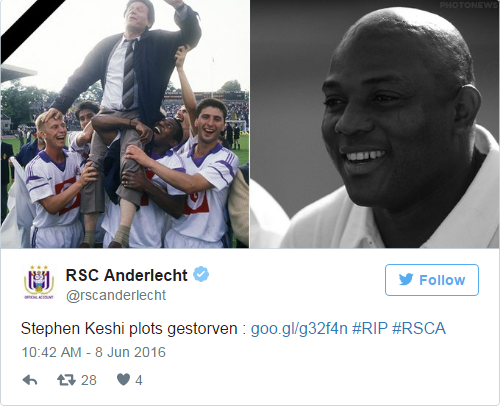Click the like count 4
This screenshot has width=501, height=410.
pyautogui.click(x=139, y=380)
